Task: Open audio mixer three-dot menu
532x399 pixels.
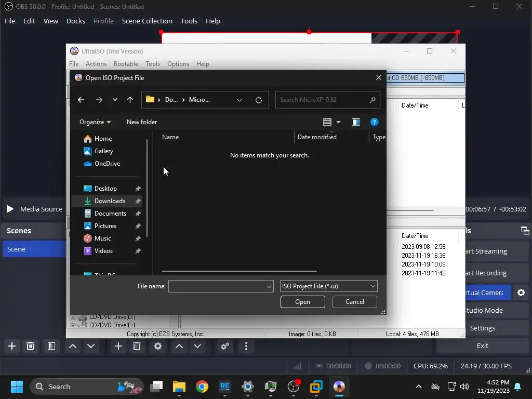Action: tap(246, 347)
